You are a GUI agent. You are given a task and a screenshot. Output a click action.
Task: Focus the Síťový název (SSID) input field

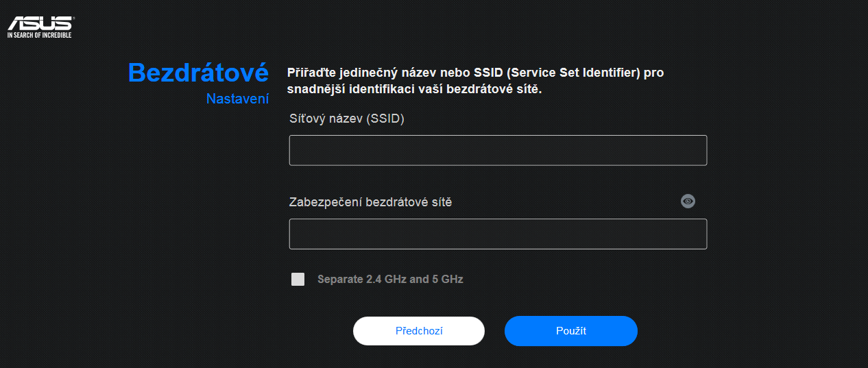pos(498,150)
